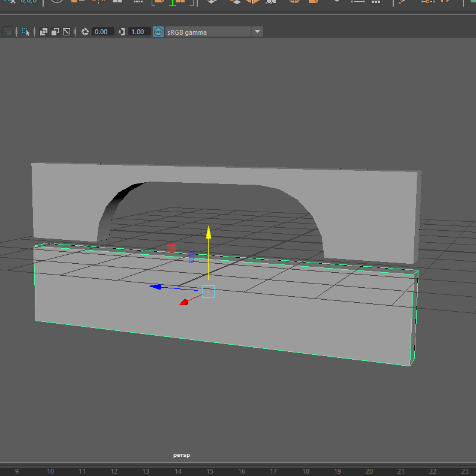The image size is (476, 476).
Task: Jump to frame 15 on the timeline
Action: point(210,471)
